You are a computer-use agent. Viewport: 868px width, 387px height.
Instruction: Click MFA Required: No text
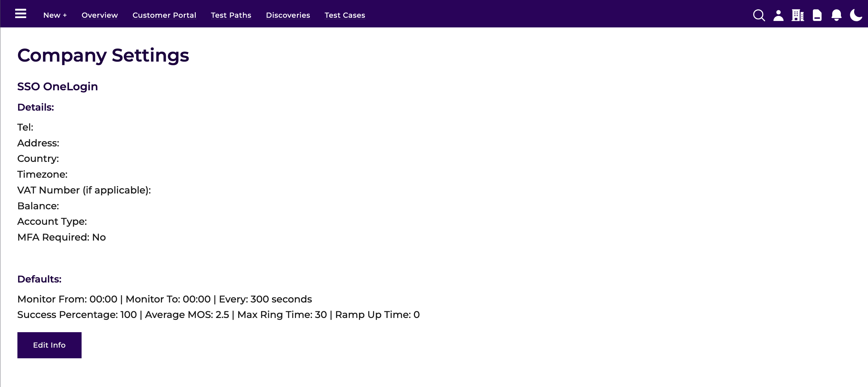pyautogui.click(x=62, y=237)
